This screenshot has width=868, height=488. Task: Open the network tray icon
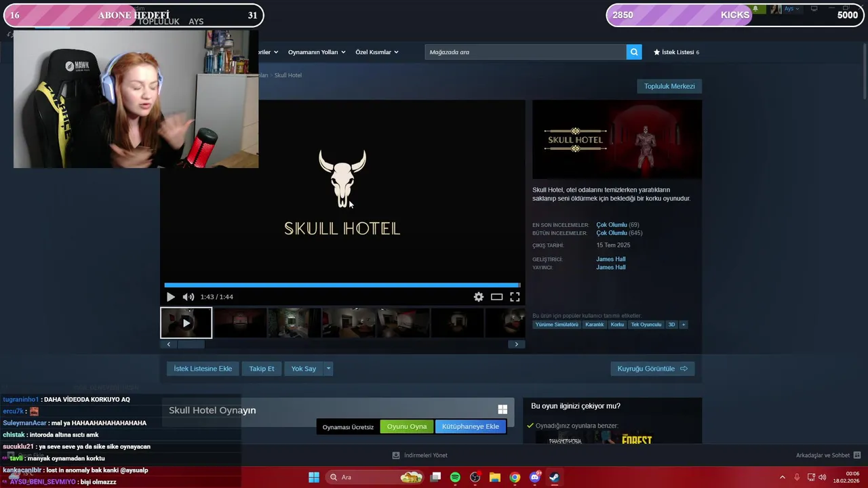click(810, 477)
